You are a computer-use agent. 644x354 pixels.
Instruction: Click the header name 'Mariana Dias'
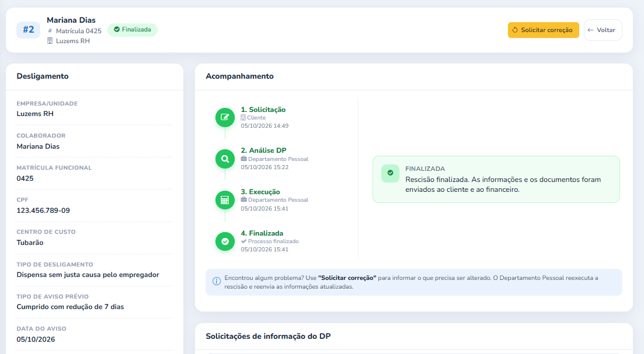(71, 20)
